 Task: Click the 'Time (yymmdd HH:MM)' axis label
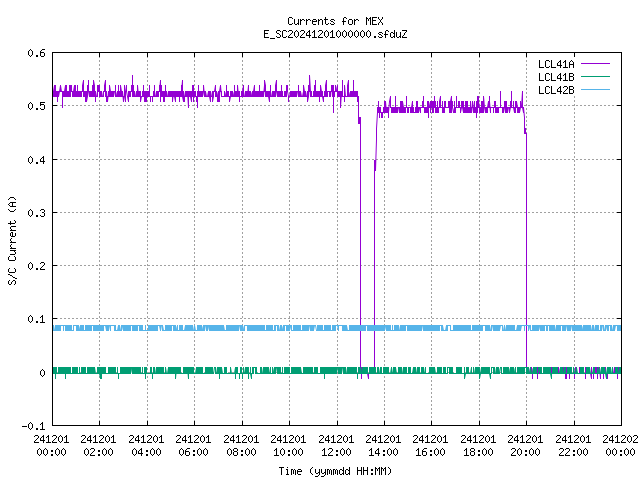coord(335,471)
